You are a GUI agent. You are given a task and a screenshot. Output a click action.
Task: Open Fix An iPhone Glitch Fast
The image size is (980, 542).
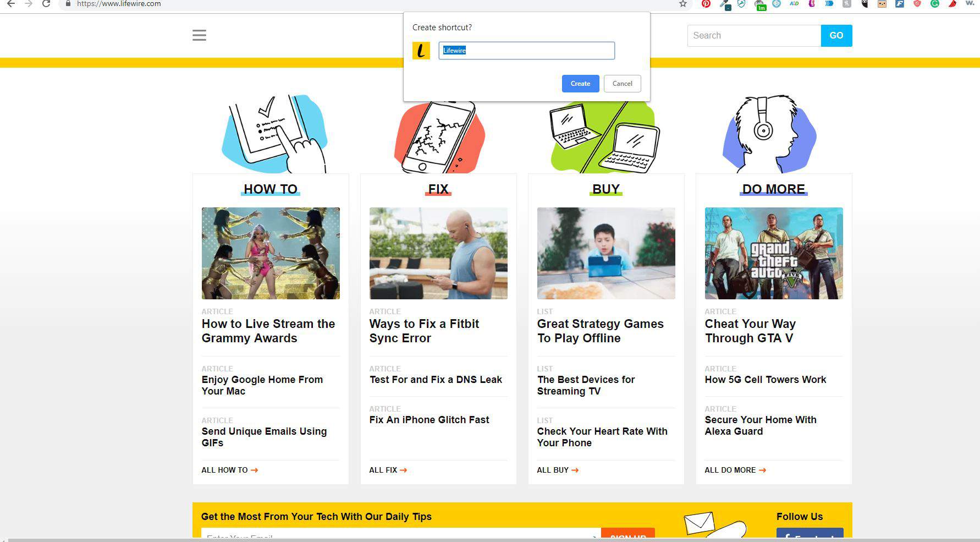(429, 420)
